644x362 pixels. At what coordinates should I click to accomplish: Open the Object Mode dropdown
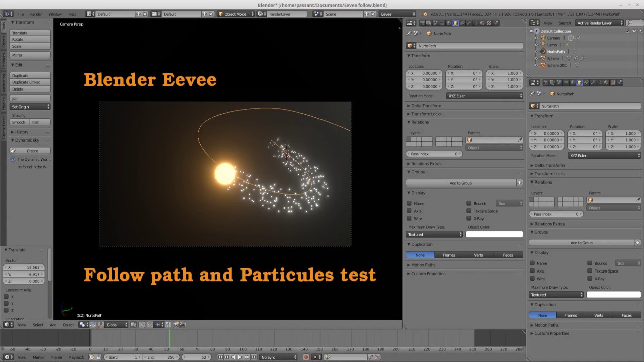(x=236, y=14)
